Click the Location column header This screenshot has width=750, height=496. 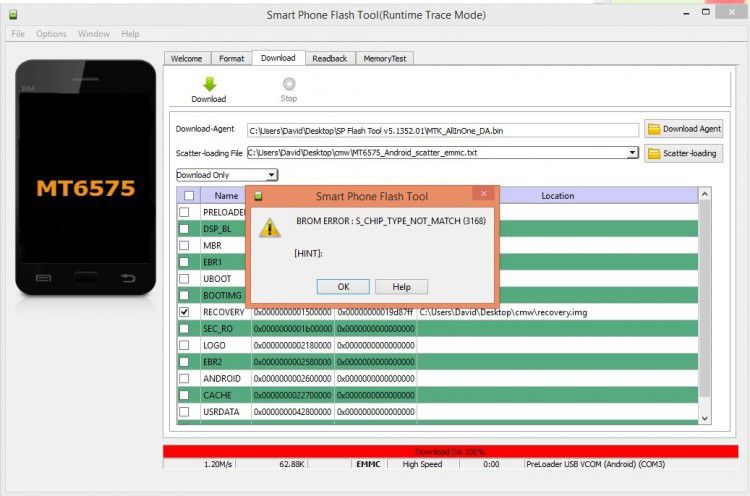click(x=558, y=196)
